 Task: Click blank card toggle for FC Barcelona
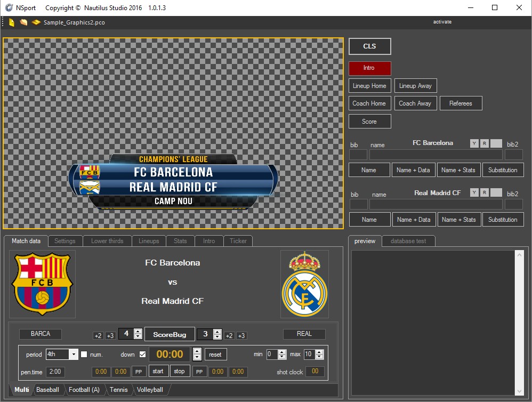click(x=496, y=143)
